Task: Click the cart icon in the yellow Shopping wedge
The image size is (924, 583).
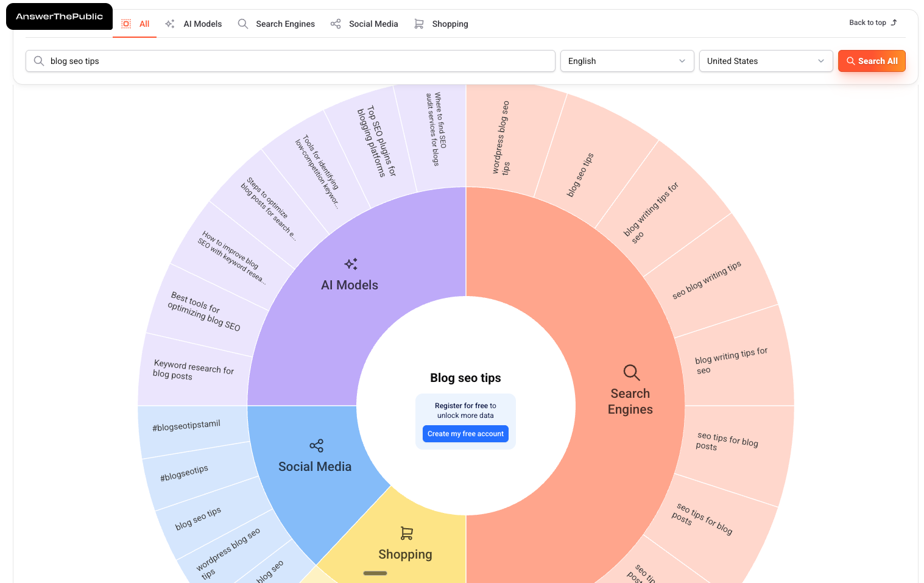Action: tap(406, 532)
